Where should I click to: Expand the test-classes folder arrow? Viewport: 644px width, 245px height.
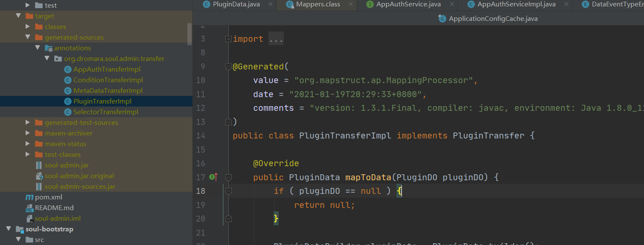click(x=28, y=154)
